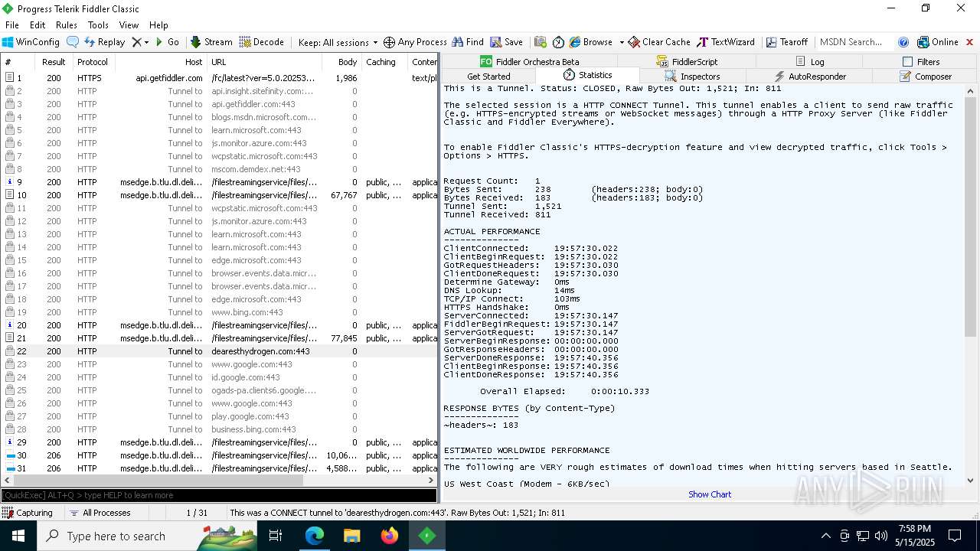Screen dimensions: 980x551
Task: Open the View menu
Action: [129, 25]
